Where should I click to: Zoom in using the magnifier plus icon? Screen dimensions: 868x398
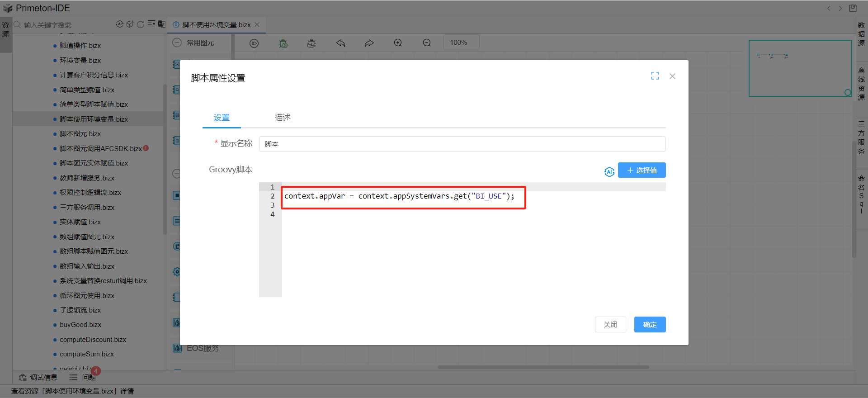click(398, 43)
